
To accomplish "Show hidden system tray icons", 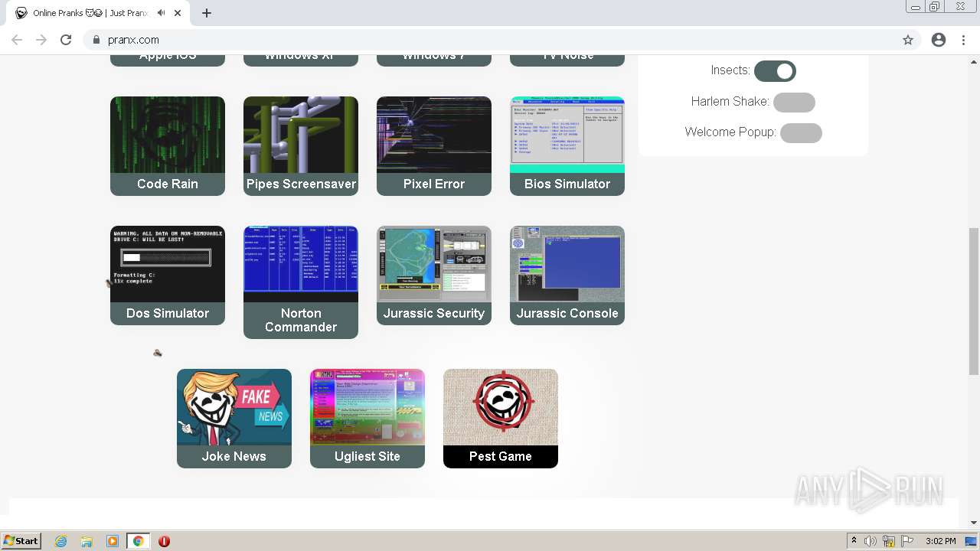I will click(854, 541).
